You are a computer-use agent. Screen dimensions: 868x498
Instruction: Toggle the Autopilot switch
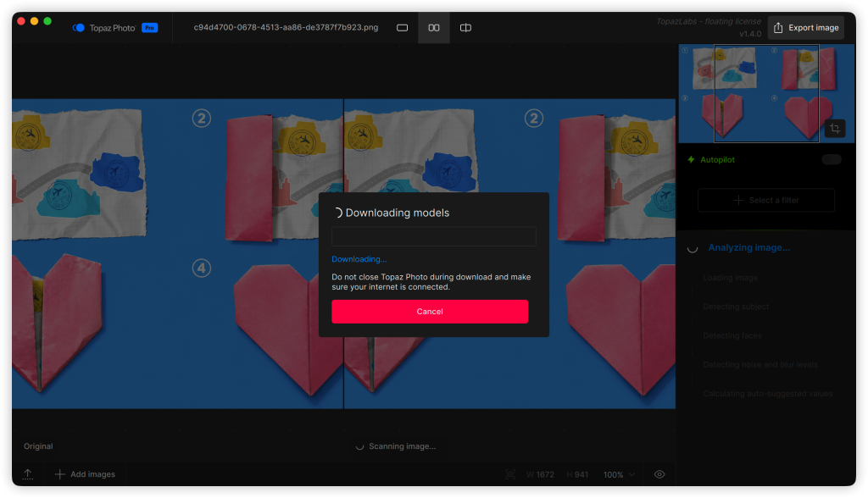click(831, 159)
